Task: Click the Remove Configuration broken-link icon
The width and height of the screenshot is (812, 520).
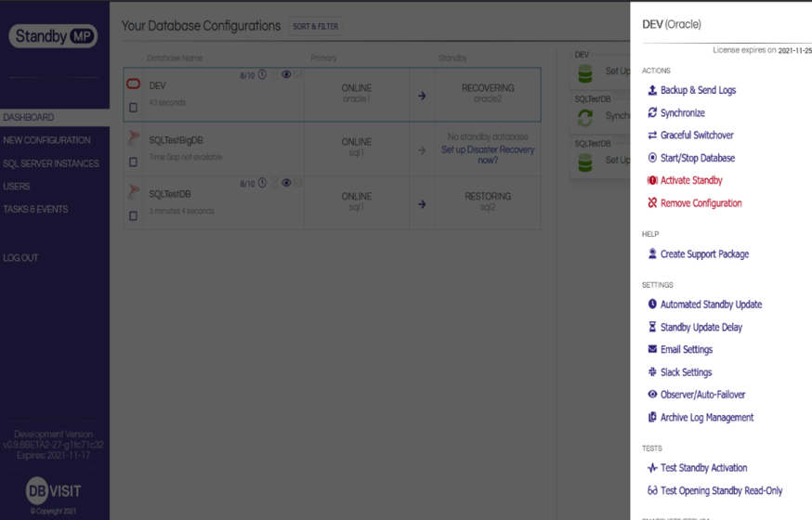Action: pyautogui.click(x=652, y=202)
